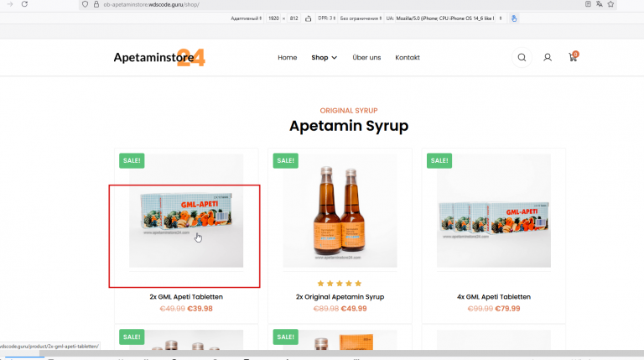Bookmark this page with star icon
The image size is (644, 360).
pos(610,4)
